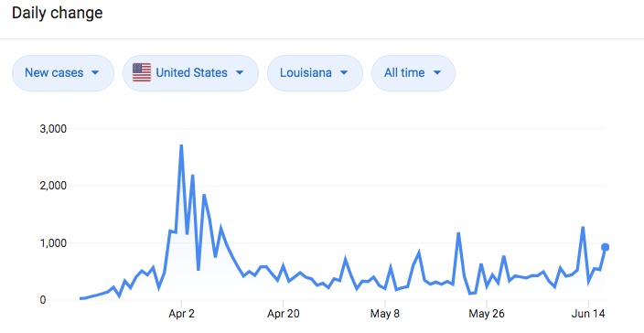Viewport: 644px width, 333px height.
Task: Open the All time range dropdown
Action: click(x=413, y=73)
